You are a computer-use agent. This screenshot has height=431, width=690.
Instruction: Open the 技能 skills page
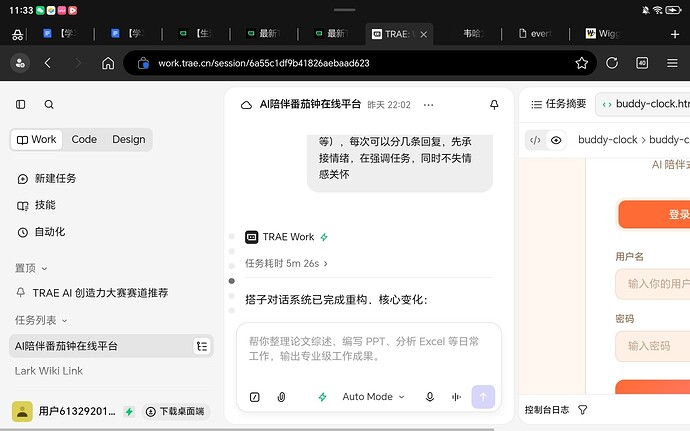37,205
